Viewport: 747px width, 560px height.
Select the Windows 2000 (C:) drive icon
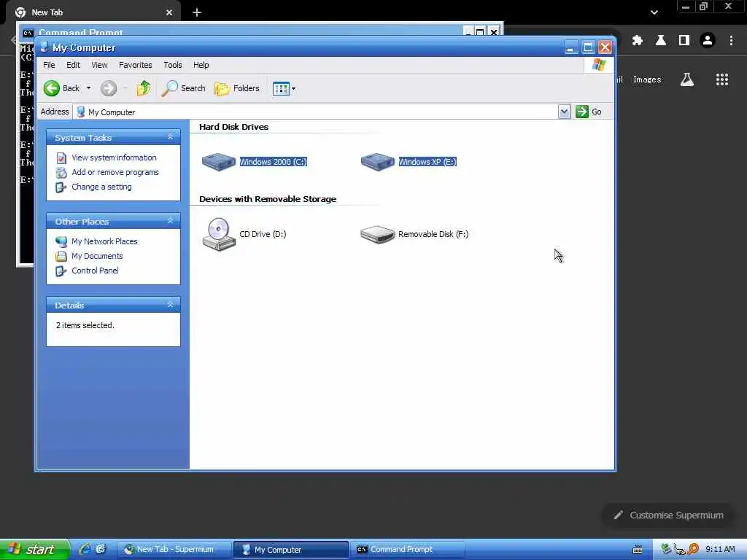(219, 162)
